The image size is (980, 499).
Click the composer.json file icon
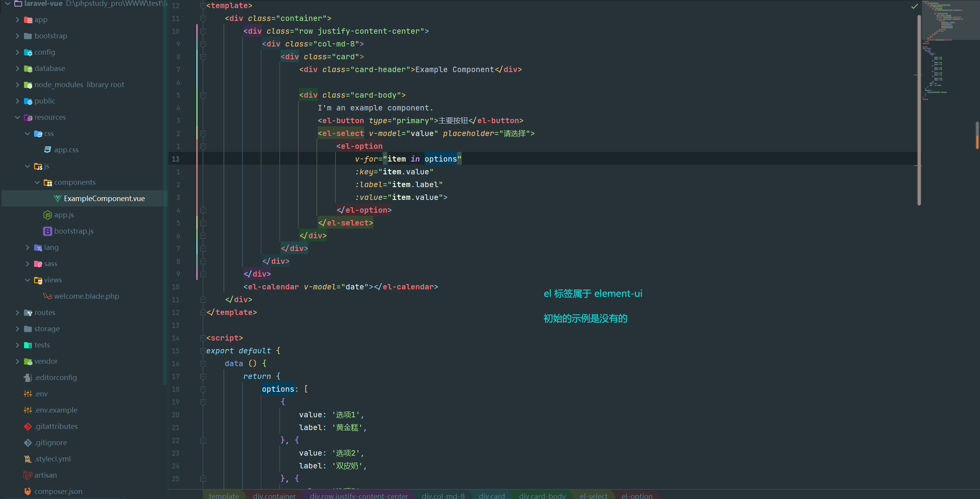pyautogui.click(x=28, y=491)
